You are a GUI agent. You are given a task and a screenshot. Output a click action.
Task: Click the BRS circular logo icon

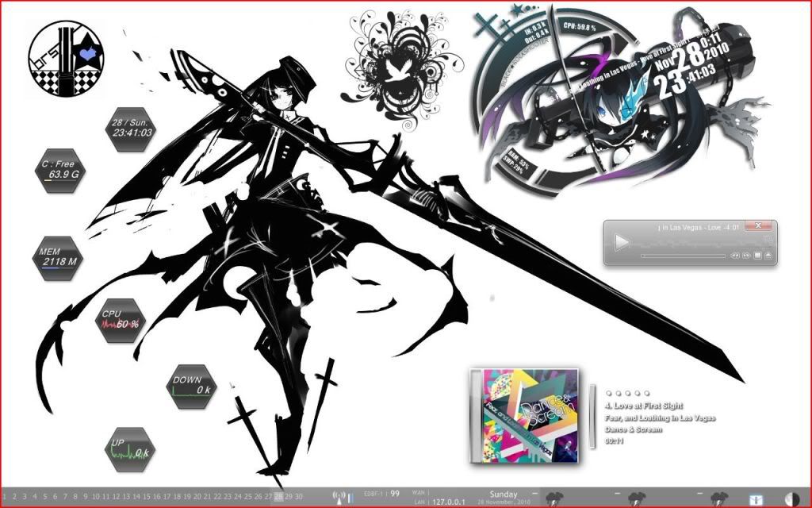(66, 59)
